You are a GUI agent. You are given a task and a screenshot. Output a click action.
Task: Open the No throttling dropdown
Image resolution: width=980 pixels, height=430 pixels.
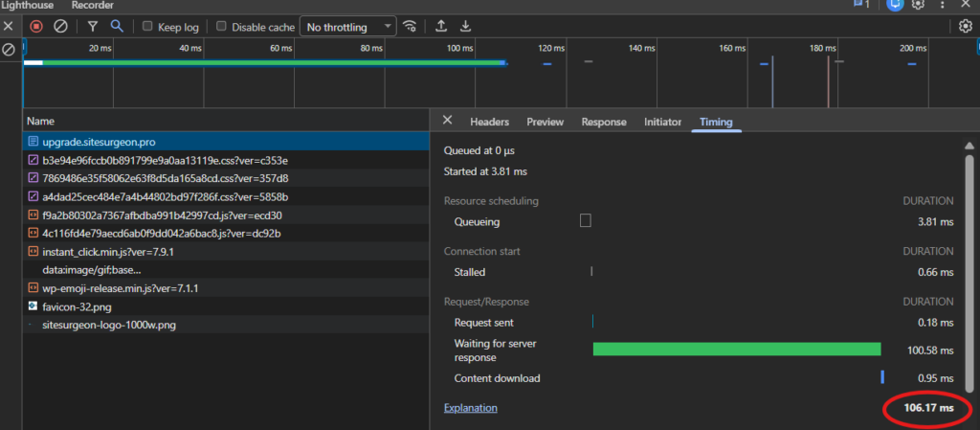(348, 27)
